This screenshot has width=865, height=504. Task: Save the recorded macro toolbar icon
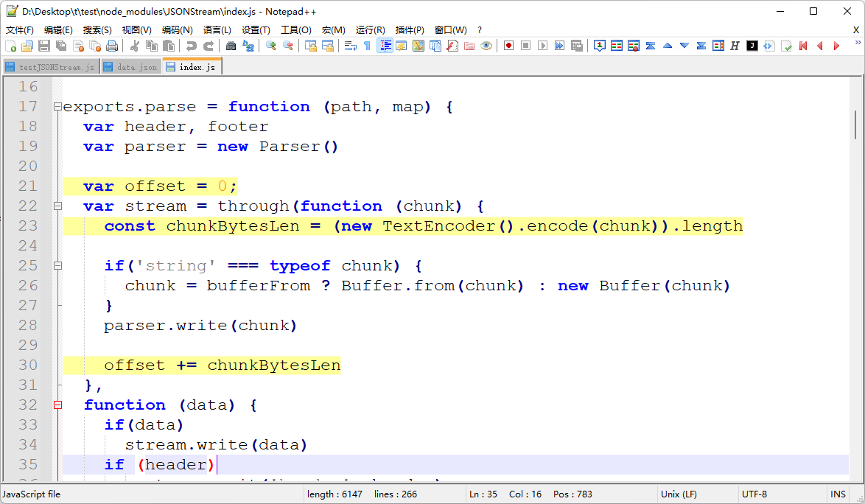coord(576,46)
